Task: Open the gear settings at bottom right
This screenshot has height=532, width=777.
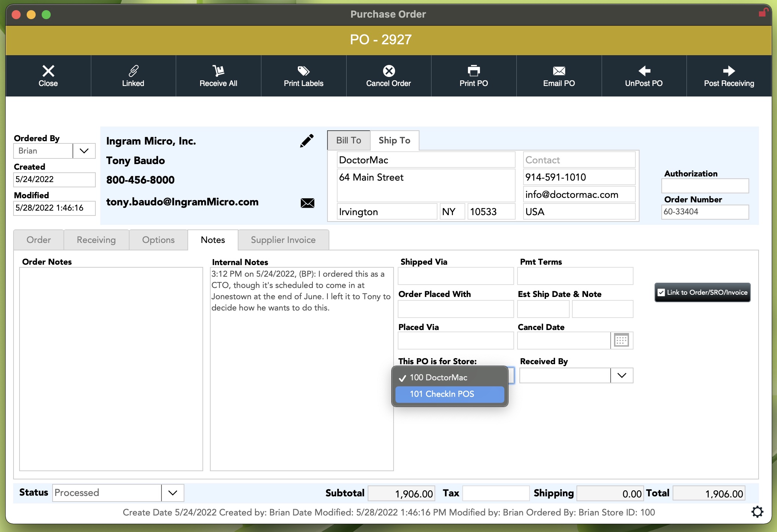Action: click(757, 512)
